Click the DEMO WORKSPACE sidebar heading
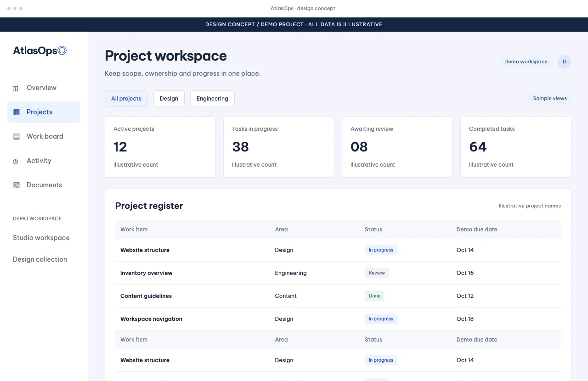 point(37,219)
